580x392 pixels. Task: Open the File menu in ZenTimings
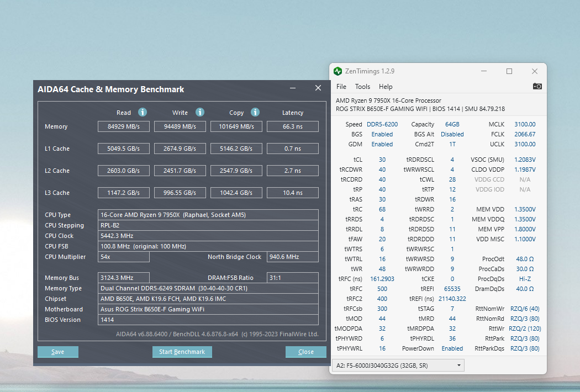[341, 87]
